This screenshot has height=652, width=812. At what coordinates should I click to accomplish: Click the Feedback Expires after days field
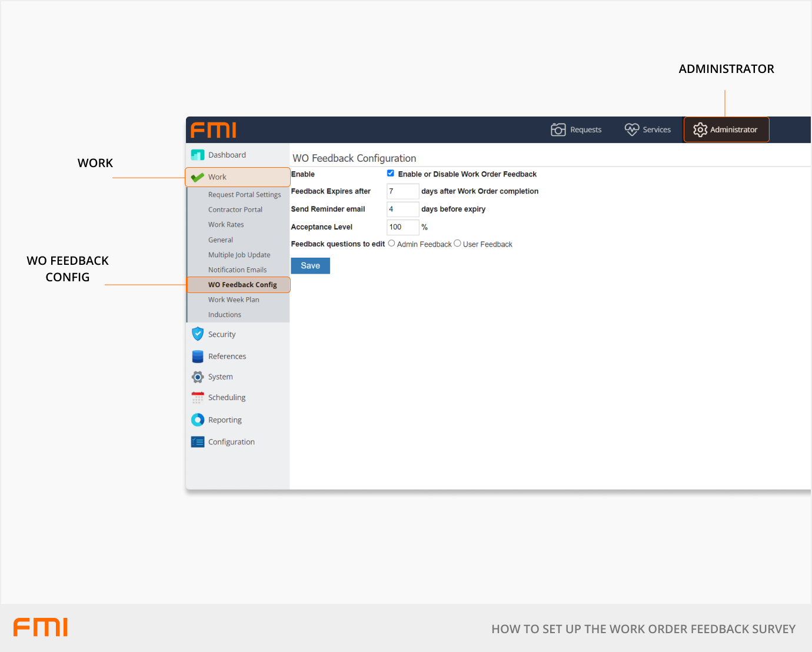[402, 192]
